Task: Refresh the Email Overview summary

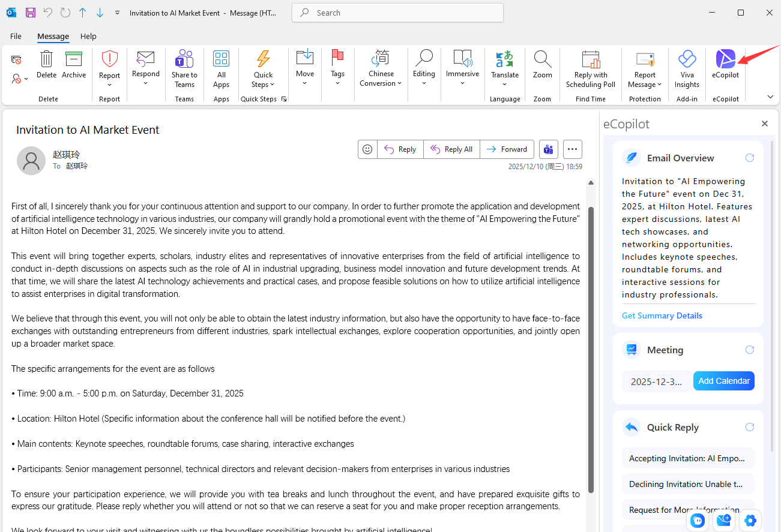Action: [x=749, y=157]
